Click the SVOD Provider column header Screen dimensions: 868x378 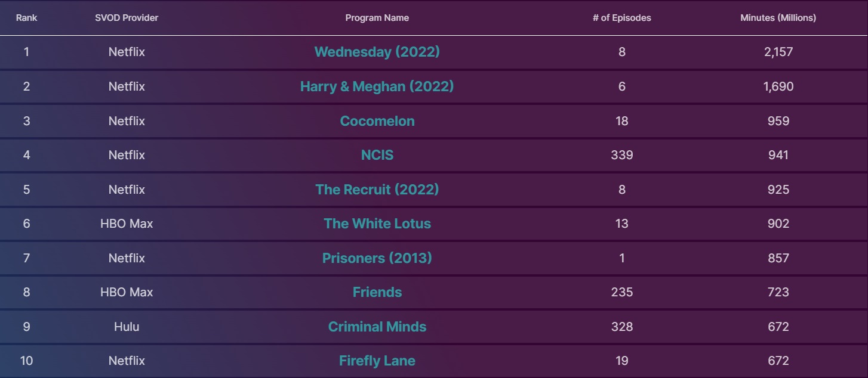(127, 18)
